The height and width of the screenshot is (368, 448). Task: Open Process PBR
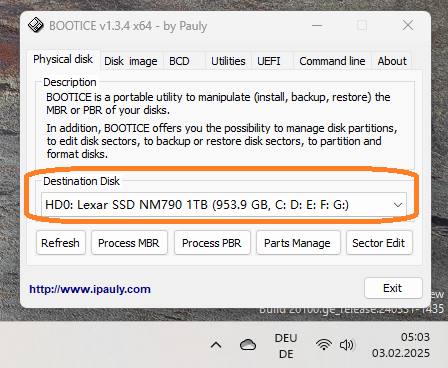coord(212,243)
